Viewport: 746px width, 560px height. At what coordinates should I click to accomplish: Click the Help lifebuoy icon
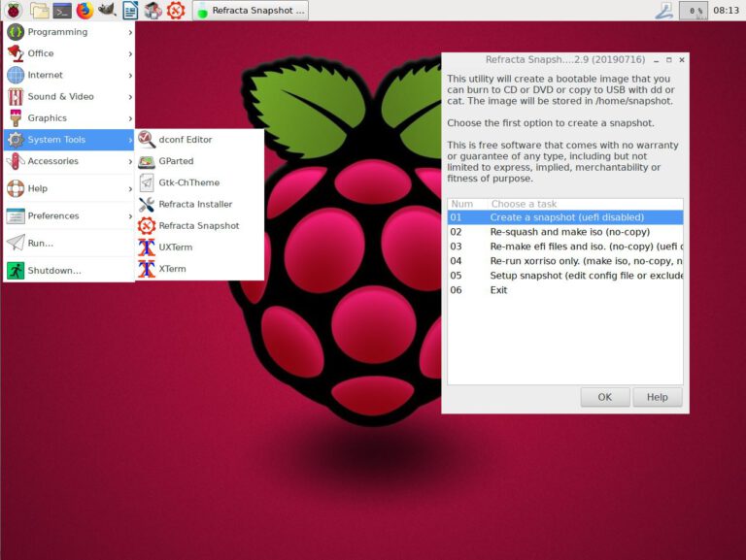tap(16, 188)
